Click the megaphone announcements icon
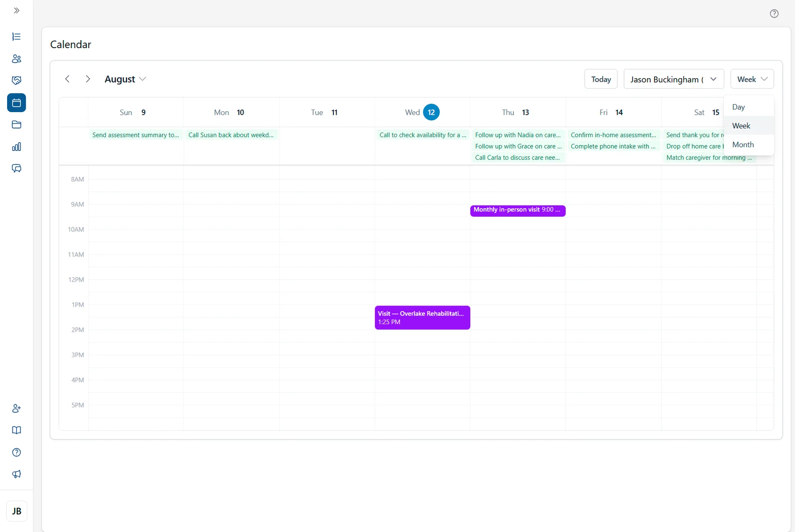The width and height of the screenshot is (795, 532). pyautogui.click(x=16, y=474)
